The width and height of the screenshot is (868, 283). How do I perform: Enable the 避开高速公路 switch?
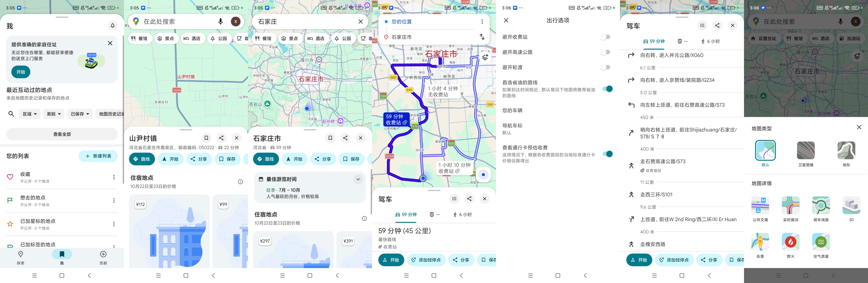pos(606,52)
